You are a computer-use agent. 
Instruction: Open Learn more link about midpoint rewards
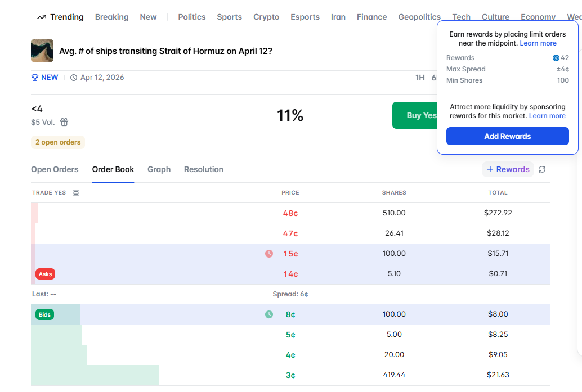point(538,43)
